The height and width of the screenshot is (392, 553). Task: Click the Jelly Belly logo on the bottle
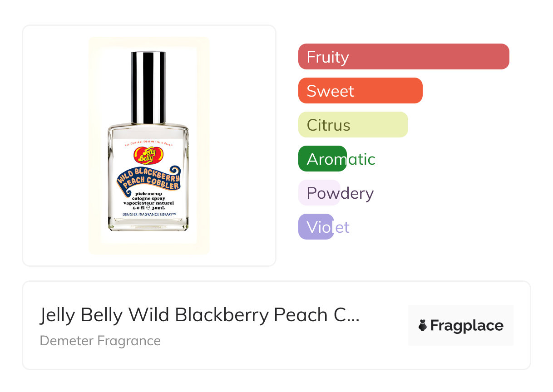click(x=148, y=156)
